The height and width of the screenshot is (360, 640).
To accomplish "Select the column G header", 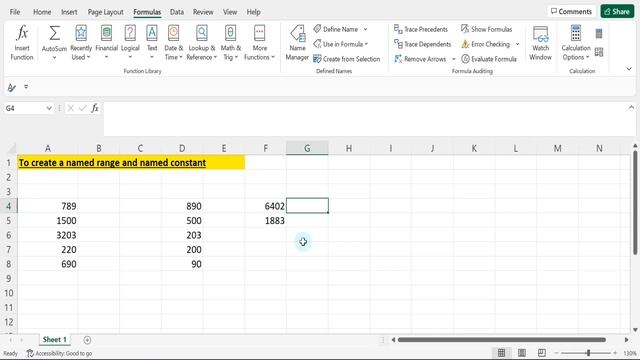I will click(307, 148).
